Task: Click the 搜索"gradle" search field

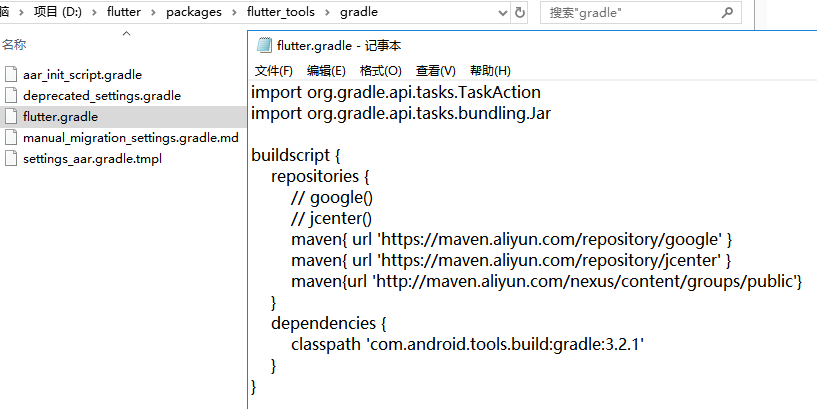Action: click(x=640, y=13)
